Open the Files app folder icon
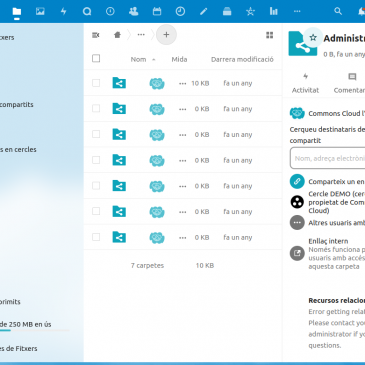Screen dimensions: 365x365 (x=16, y=12)
